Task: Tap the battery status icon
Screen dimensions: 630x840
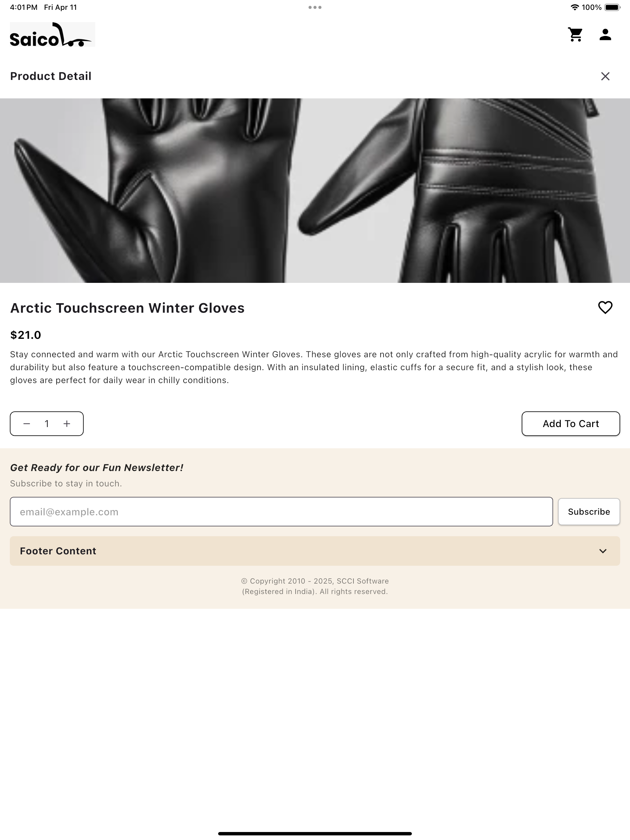Action: point(612,7)
